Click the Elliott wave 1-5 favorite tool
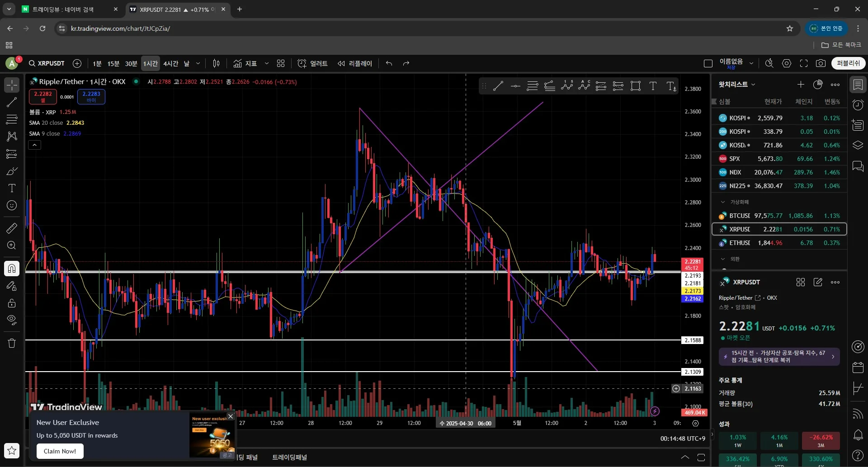Screen dimensions: 868x467 tap(567, 85)
